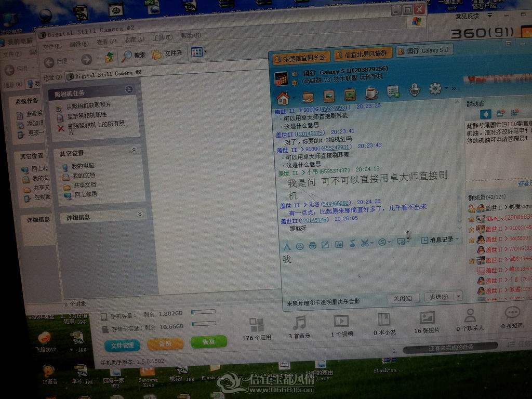Viewport: 532px width, 399px height.
Task: Click the music note share icon
Action: click(x=352, y=243)
